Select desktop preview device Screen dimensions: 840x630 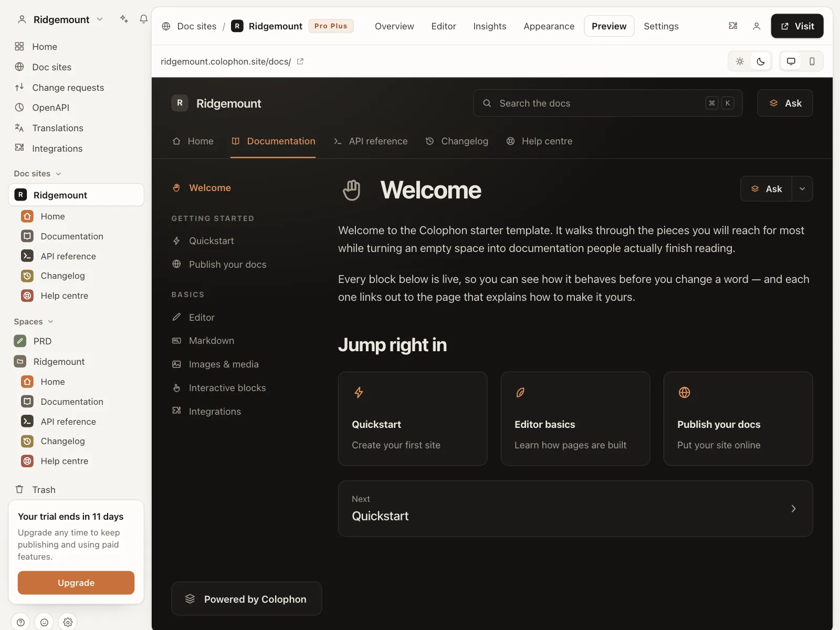pyautogui.click(x=791, y=61)
